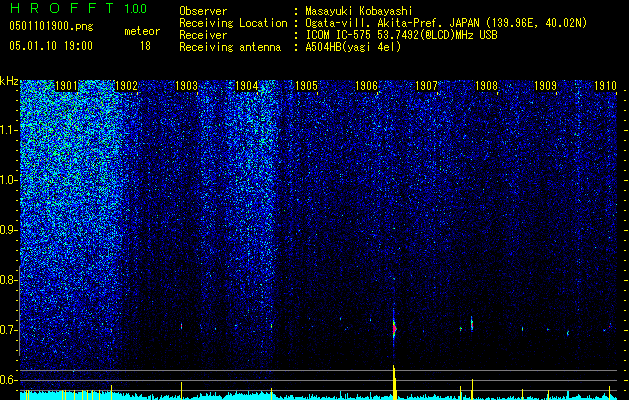This screenshot has height=400, width=629.
Task: Click the meteor label above the count
Action: pos(142,31)
